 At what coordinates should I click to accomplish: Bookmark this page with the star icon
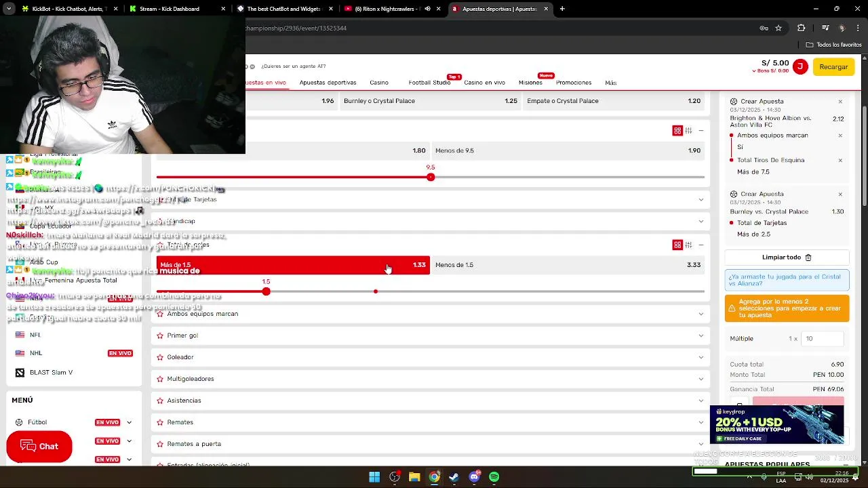click(x=778, y=28)
